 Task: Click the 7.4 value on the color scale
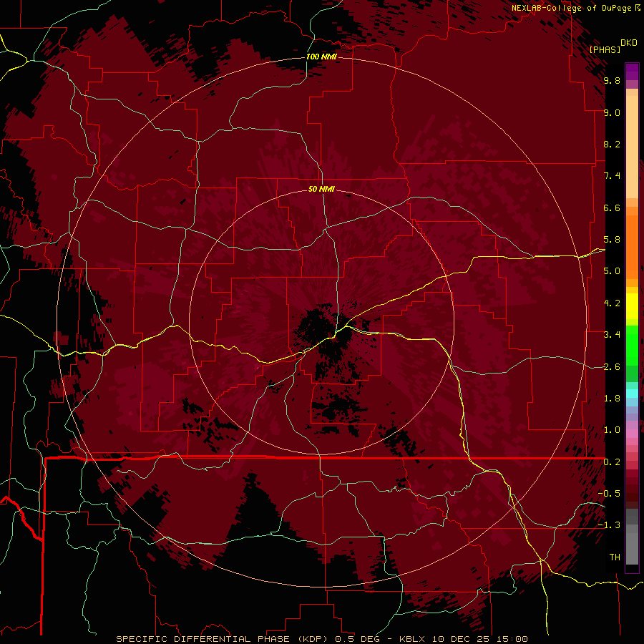(612, 176)
